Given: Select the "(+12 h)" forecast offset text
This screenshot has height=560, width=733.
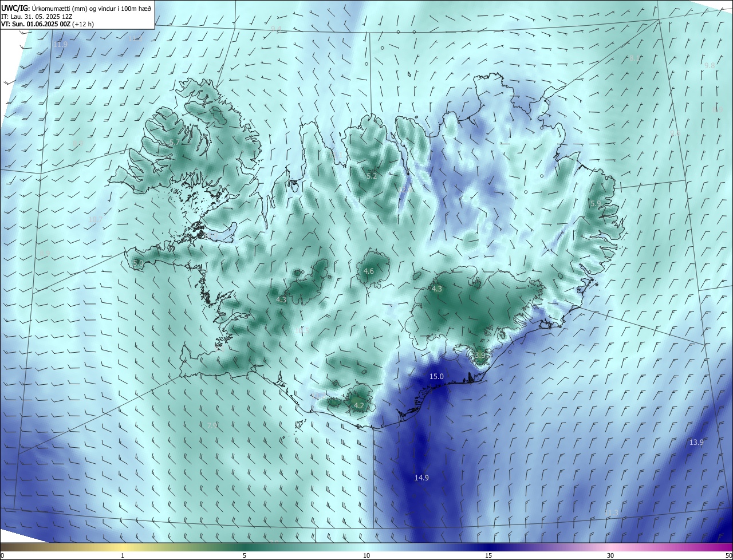Looking at the screenshot, I should coord(84,24).
